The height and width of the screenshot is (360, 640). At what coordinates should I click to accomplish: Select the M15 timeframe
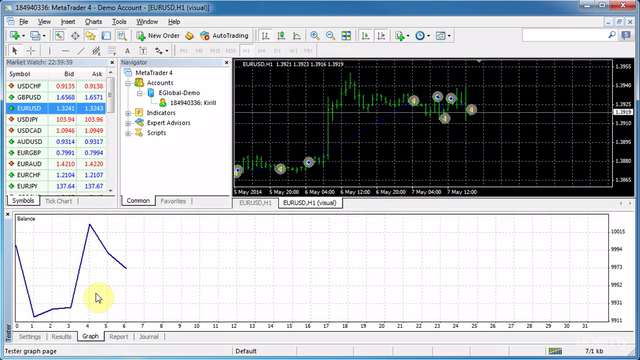[x=215, y=51]
